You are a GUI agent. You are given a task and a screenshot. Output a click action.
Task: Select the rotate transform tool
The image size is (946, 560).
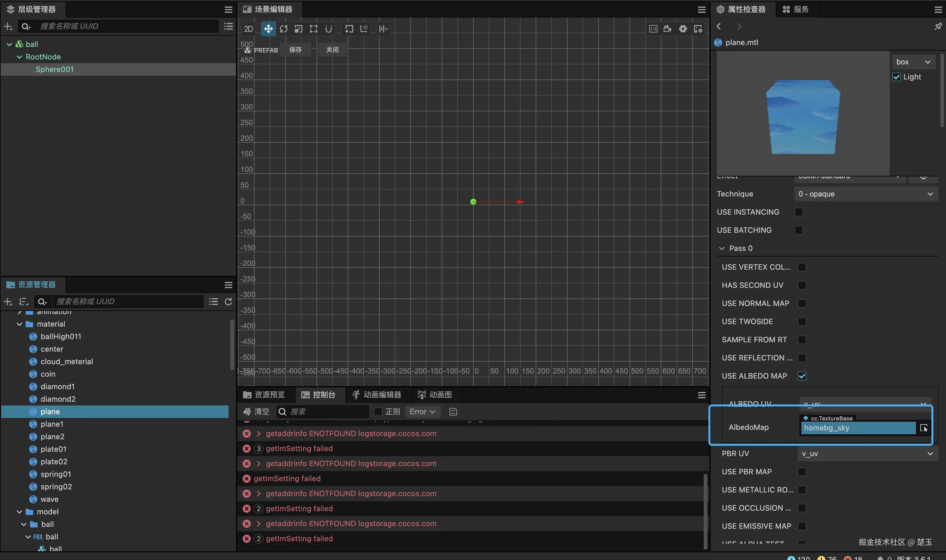click(284, 29)
